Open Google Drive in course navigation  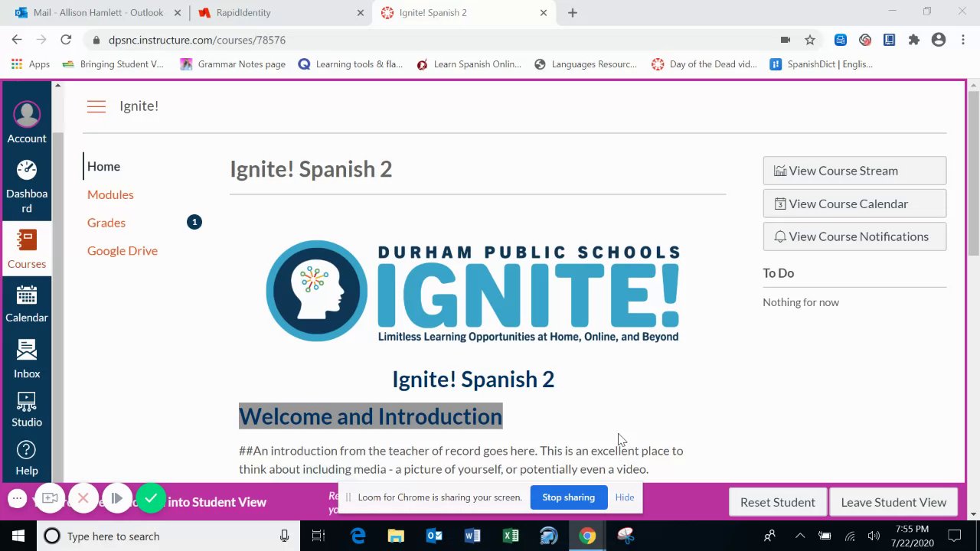pos(122,251)
